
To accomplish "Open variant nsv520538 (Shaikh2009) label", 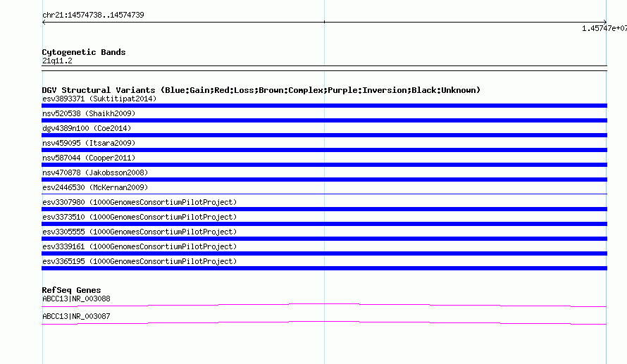I will pyautogui.click(x=89, y=113).
